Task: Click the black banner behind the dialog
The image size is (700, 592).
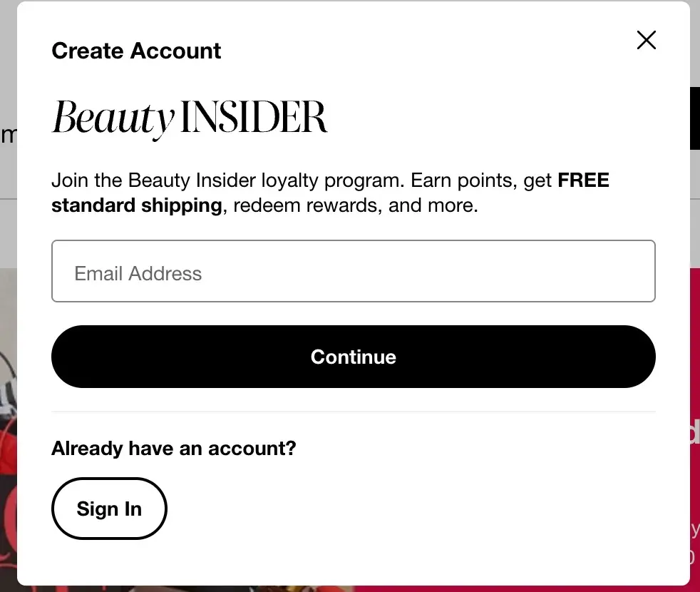Action: point(696,118)
